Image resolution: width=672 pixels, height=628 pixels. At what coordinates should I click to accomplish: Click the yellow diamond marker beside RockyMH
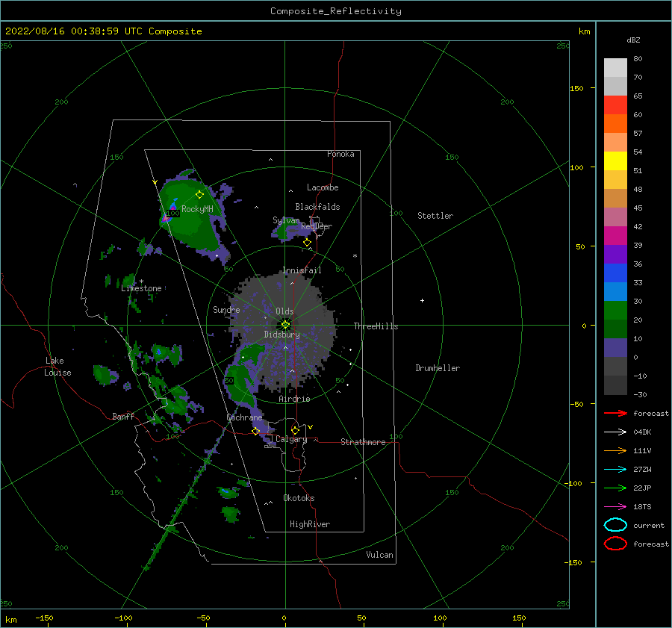coord(199,195)
